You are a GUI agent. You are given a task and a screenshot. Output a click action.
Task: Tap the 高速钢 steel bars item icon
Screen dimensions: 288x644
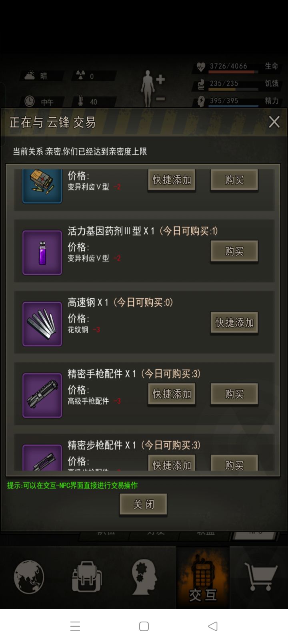(x=42, y=324)
